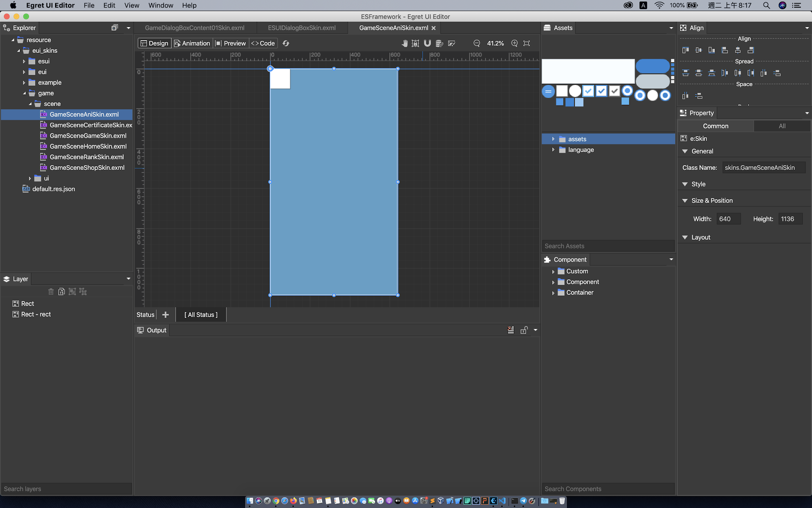Open the Window menu
Viewport: 812px width, 508px height.
(x=161, y=5)
